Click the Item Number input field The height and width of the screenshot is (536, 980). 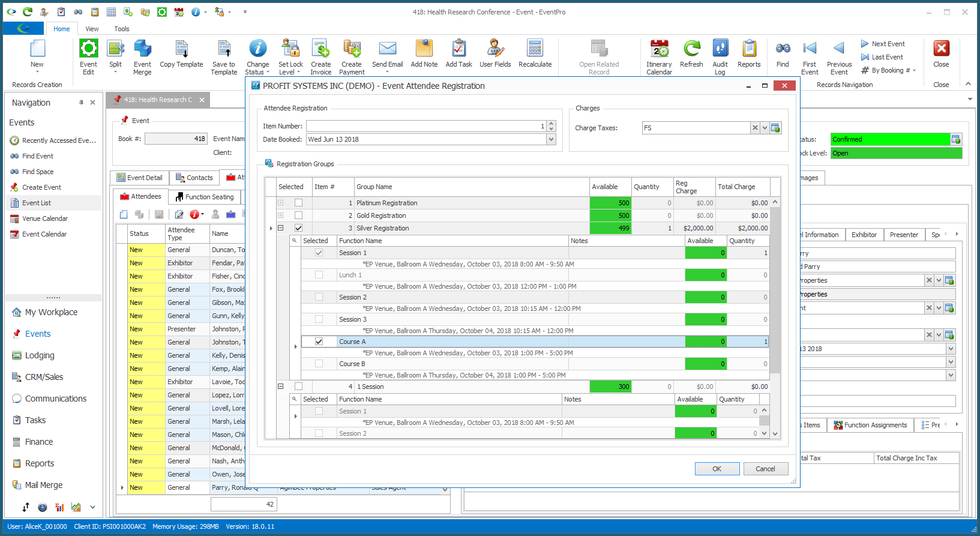(x=427, y=126)
